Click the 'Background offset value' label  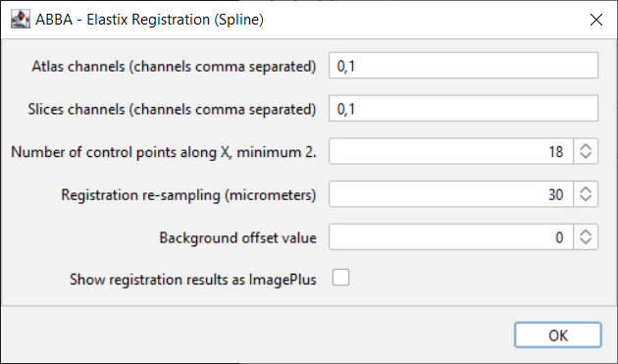(237, 237)
